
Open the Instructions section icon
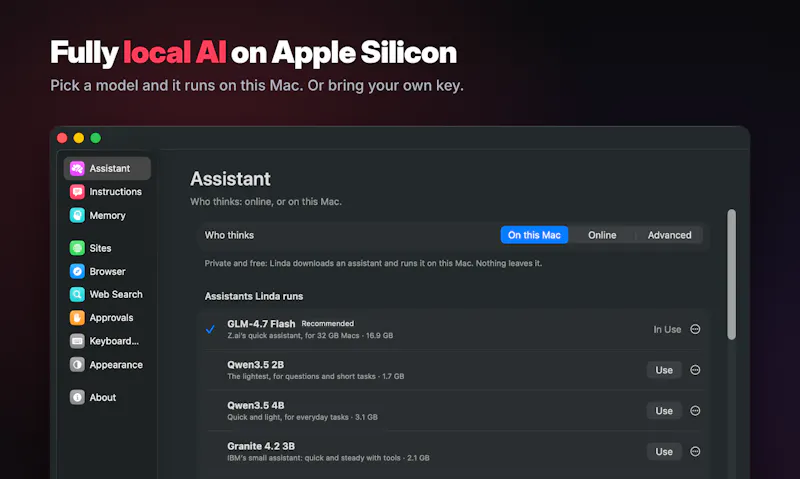(77, 192)
